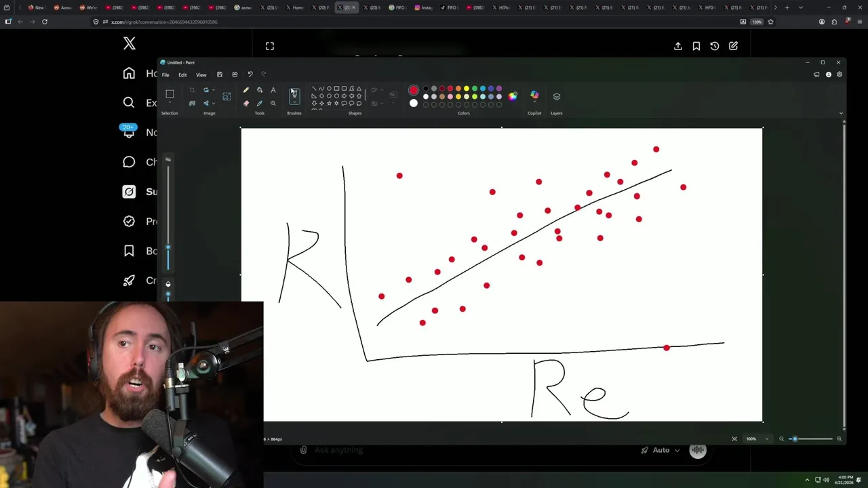Click the Grok history clock icon
The image size is (868, 488).
[x=715, y=46]
